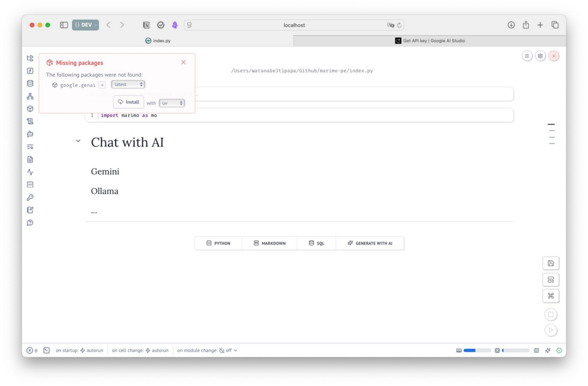Open the on module change off dropdown

pos(207,350)
